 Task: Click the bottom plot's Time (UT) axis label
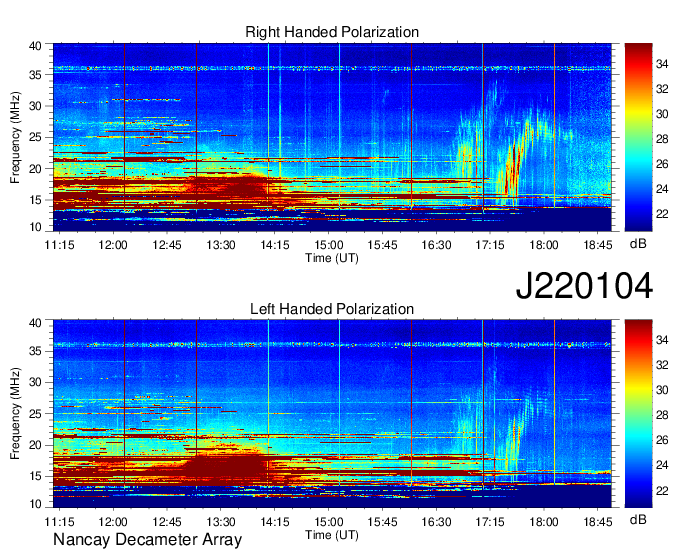(332, 535)
